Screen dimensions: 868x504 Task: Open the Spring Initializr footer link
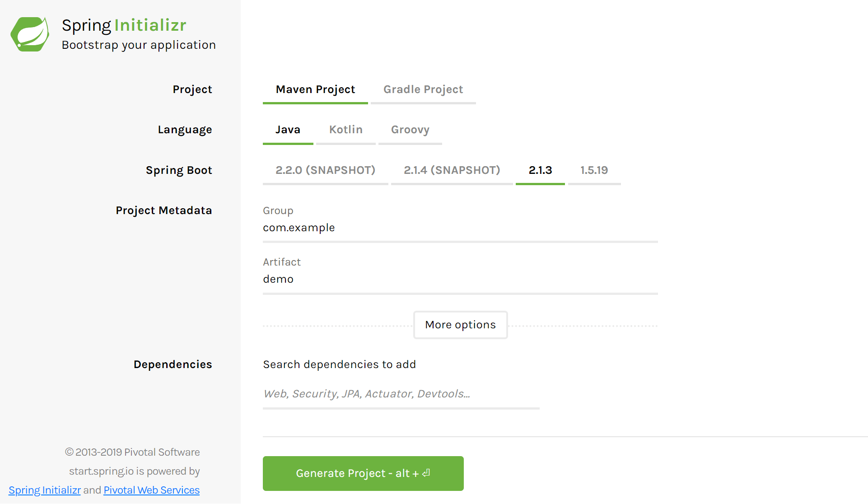click(x=44, y=490)
